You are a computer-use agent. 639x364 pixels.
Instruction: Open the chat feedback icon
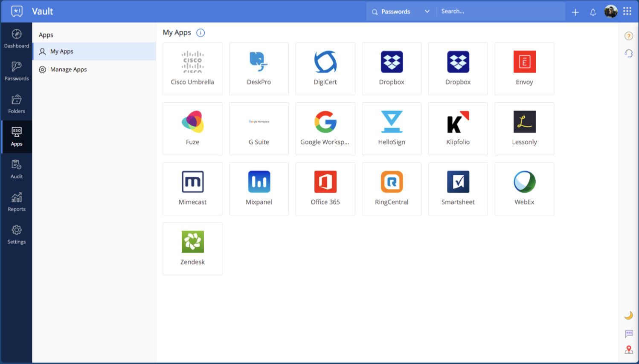click(629, 333)
